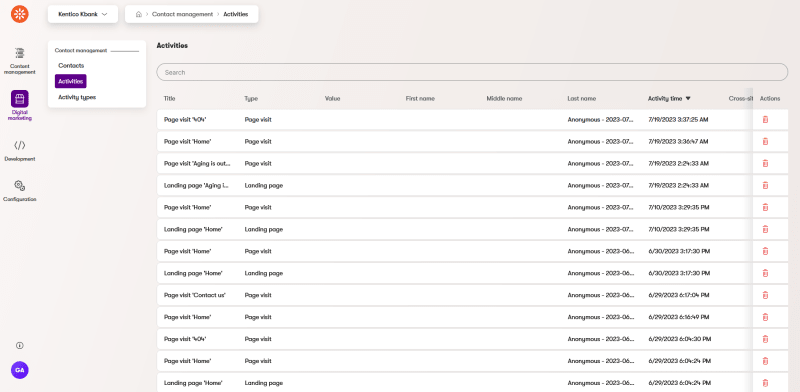Image resolution: width=800 pixels, height=392 pixels.
Task: Open the Content management section
Action: point(19,61)
